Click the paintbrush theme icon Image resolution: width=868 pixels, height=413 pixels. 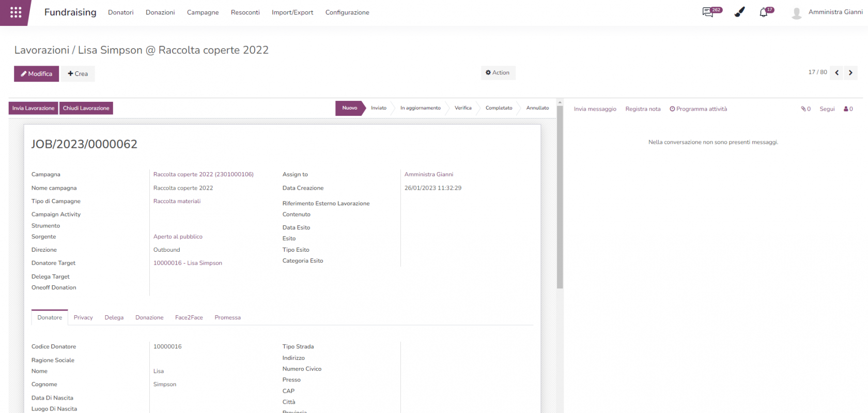coord(739,12)
